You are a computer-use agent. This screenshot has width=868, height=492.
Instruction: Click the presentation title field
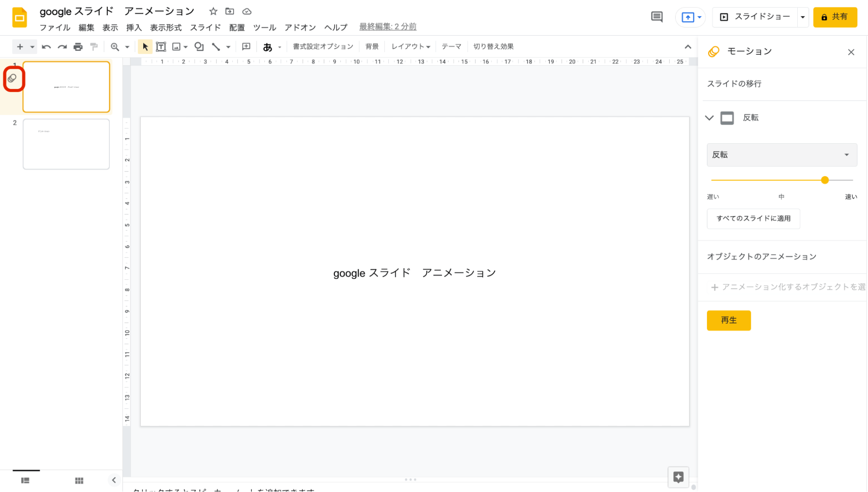click(x=117, y=11)
